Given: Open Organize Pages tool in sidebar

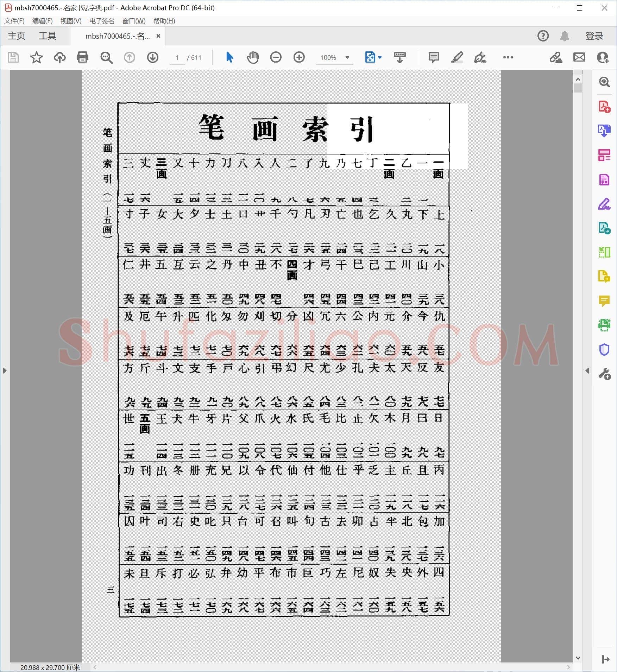Looking at the screenshot, I should [x=604, y=155].
